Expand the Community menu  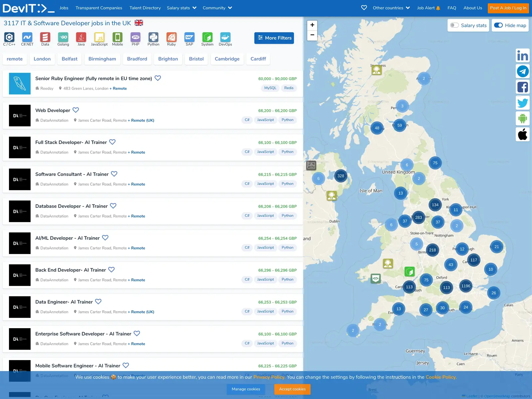(217, 8)
